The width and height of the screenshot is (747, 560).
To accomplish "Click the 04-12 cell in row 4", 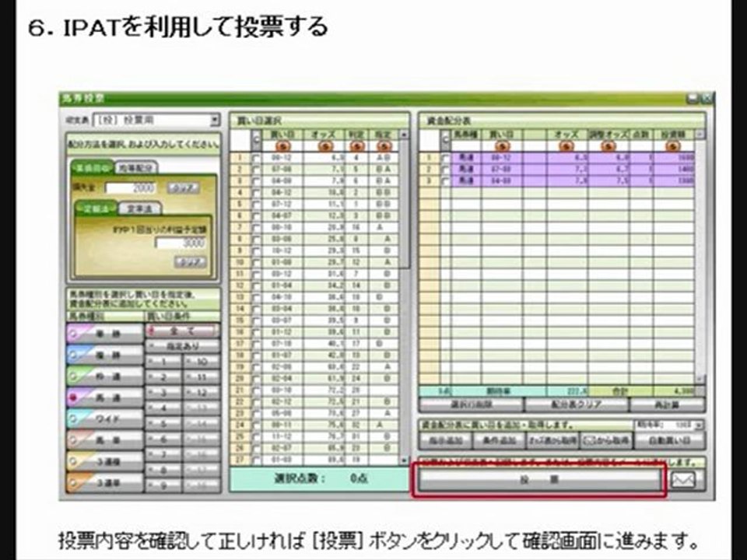I will point(282,193).
